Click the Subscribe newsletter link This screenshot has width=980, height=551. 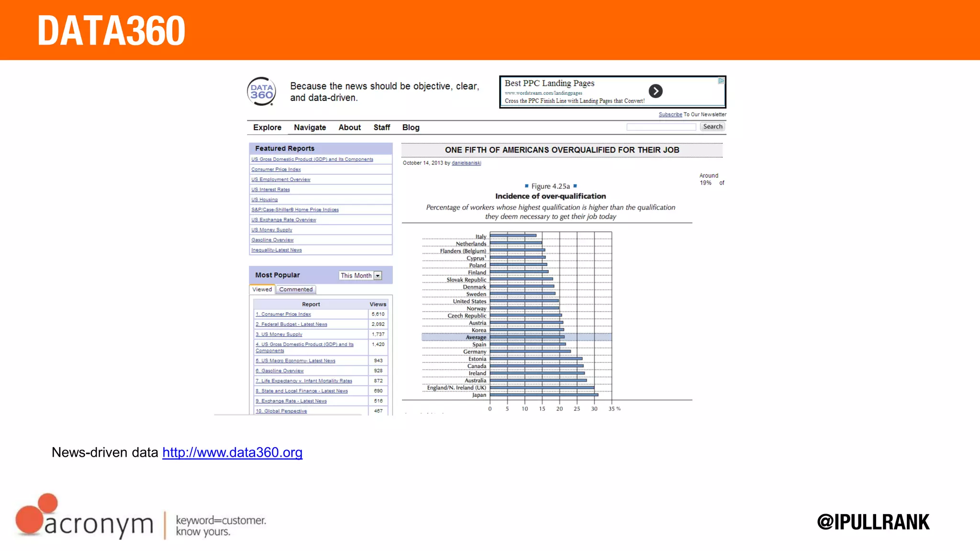pos(670,114)
